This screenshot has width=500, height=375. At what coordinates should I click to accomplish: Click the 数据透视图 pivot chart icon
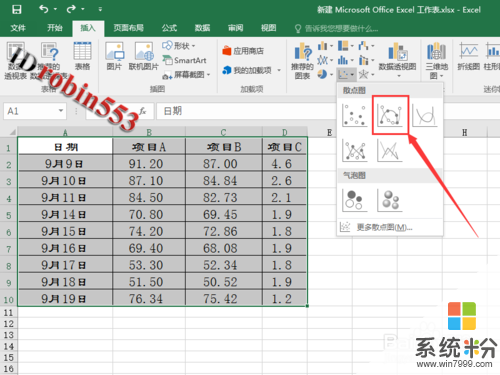397,60
